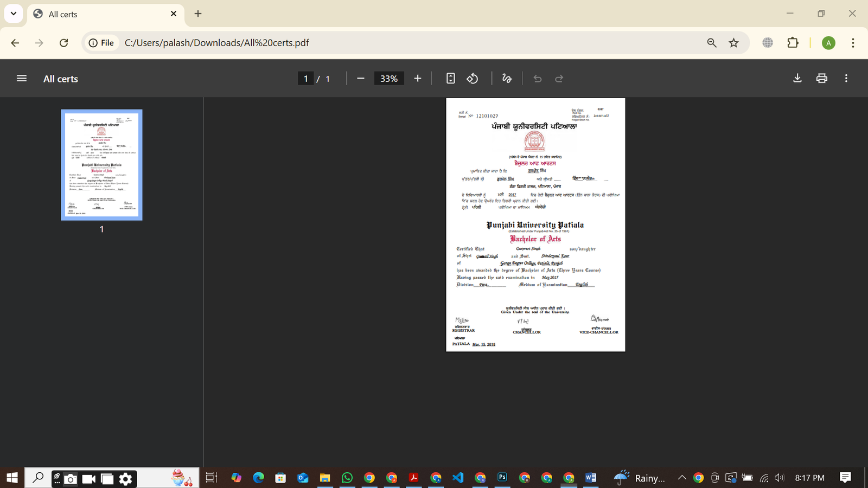Bookmark this page with the star icon
This screenshot has height=488, width=868.
734,43
